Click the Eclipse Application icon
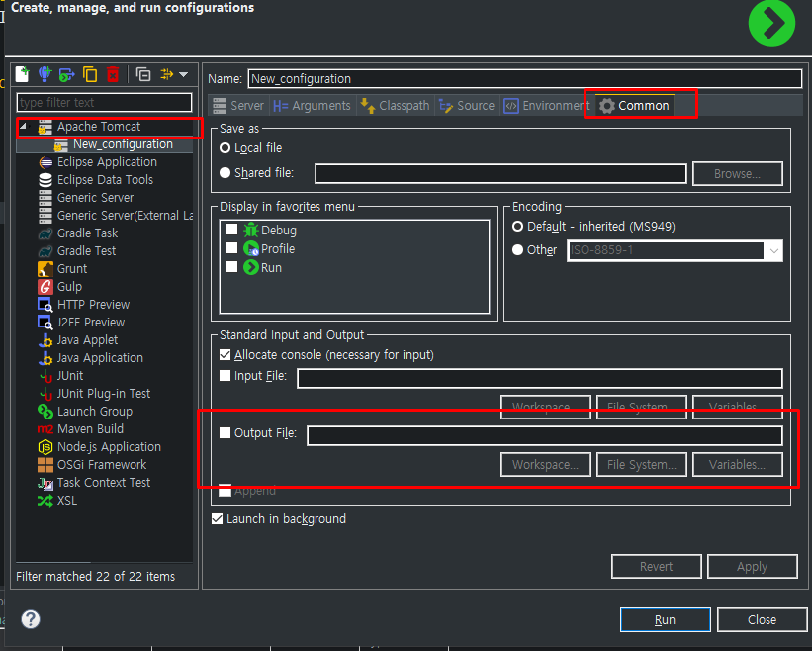The width and height of the screenshot is (812, 651). point(45,162)
